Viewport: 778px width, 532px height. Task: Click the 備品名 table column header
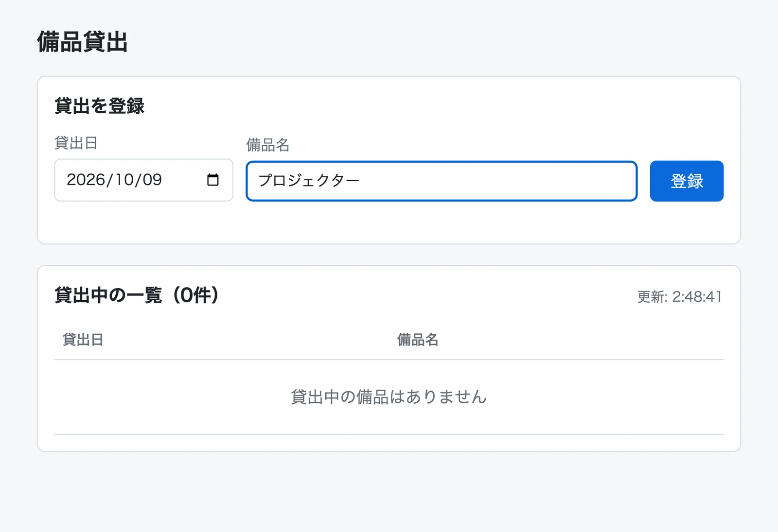coord(418,340)
